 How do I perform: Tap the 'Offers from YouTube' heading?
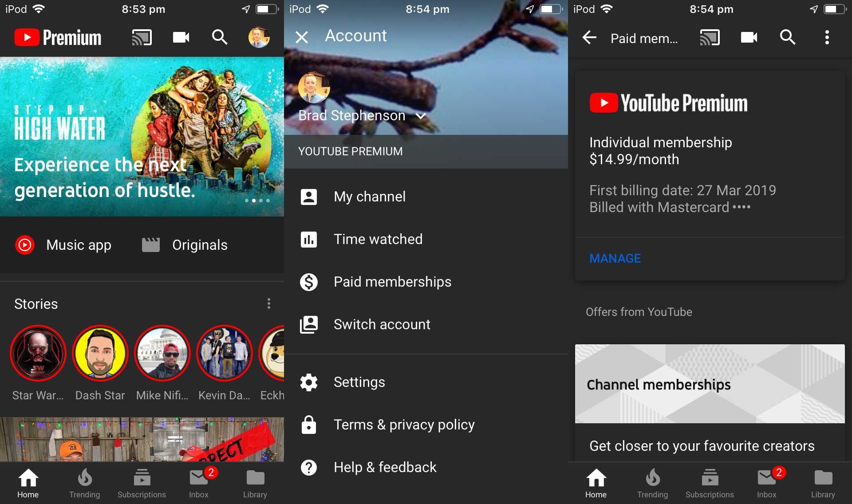click(x=639, y=312)
